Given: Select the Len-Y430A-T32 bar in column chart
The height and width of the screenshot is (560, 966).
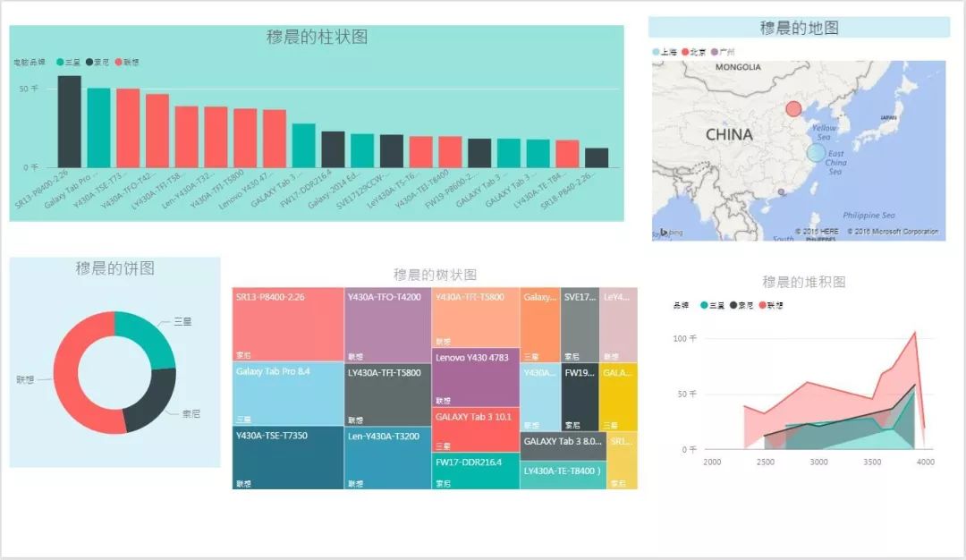Looking at the screenshot, I should [x=216, y=138].
